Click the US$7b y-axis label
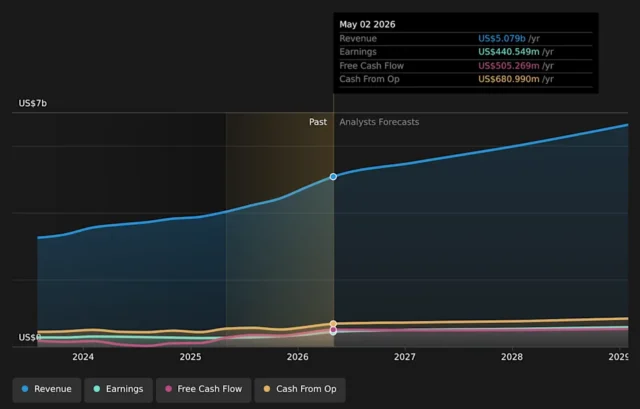This screenshot has height=409, width=640. [33, 103]
